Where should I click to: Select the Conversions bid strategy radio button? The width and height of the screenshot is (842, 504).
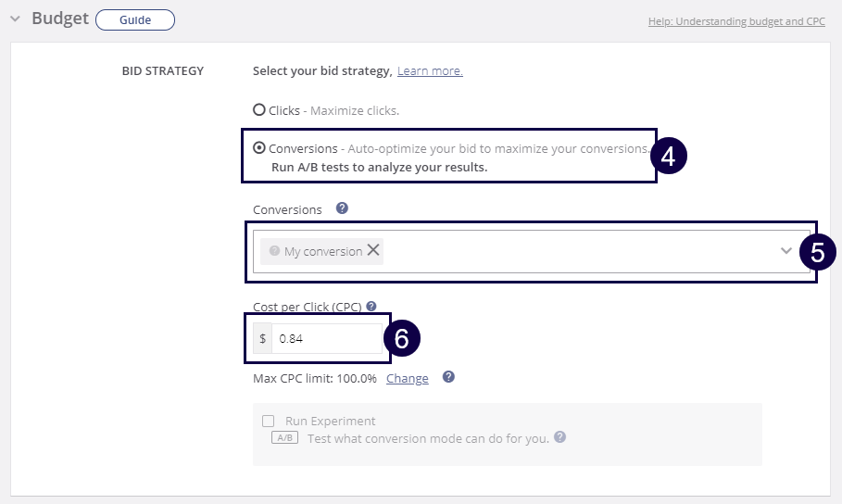pyautogui.click(x=259, y=147)
